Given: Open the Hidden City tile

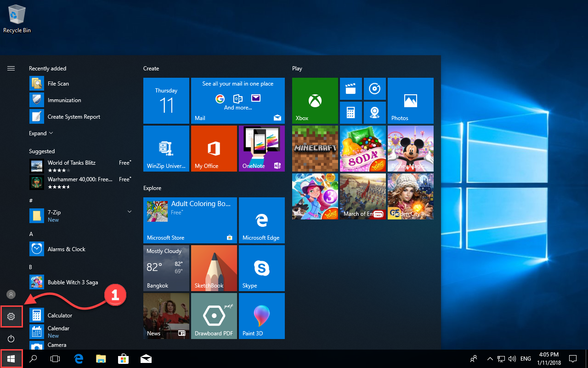Looking at the screenshot, I should point(411,196).
